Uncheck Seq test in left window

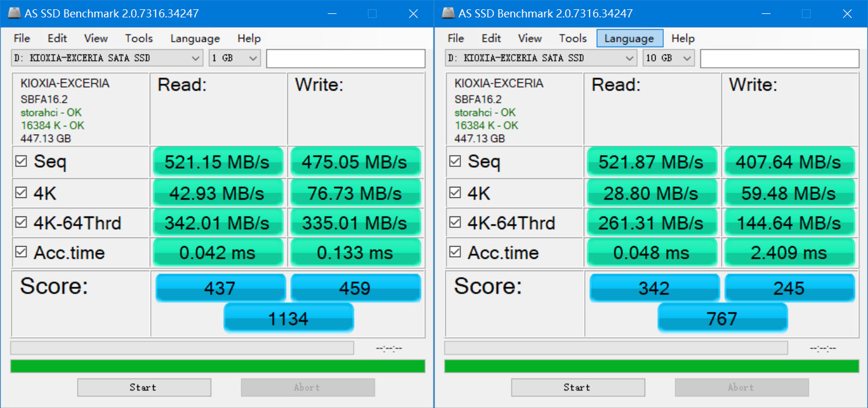[21, 161]
